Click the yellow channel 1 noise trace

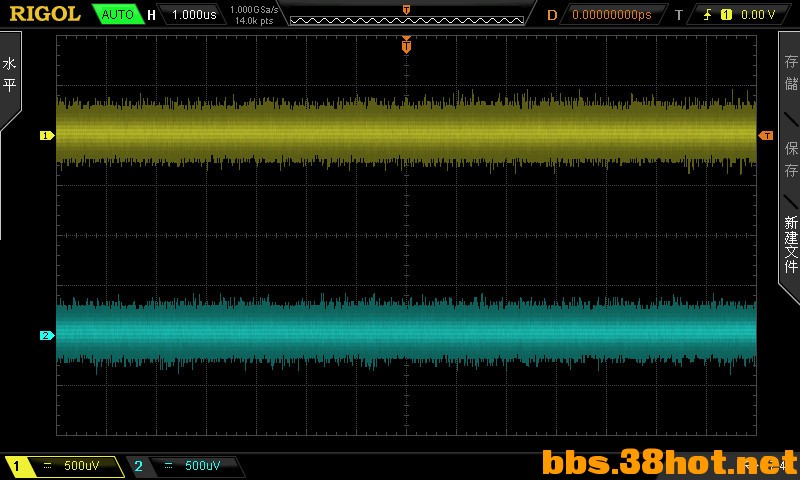coord(406,132)
